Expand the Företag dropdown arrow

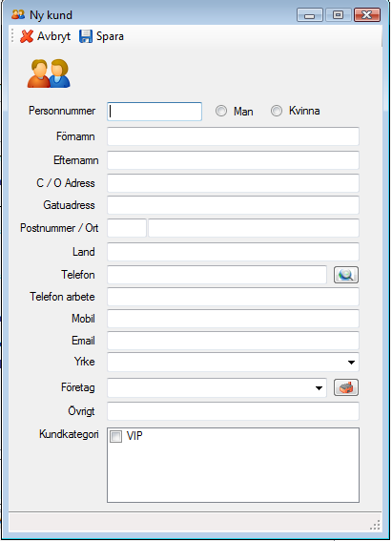pyautogui.click(x=319, y=388)
